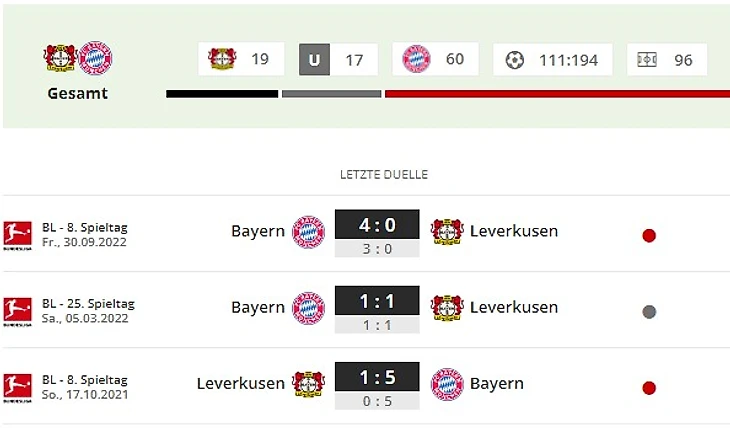The width and height of the screenshot is (730, 428).
Task: Click Bundesliga logo for 30.09.2022 match
Action: pyautogui.click(x=18, y=235)
